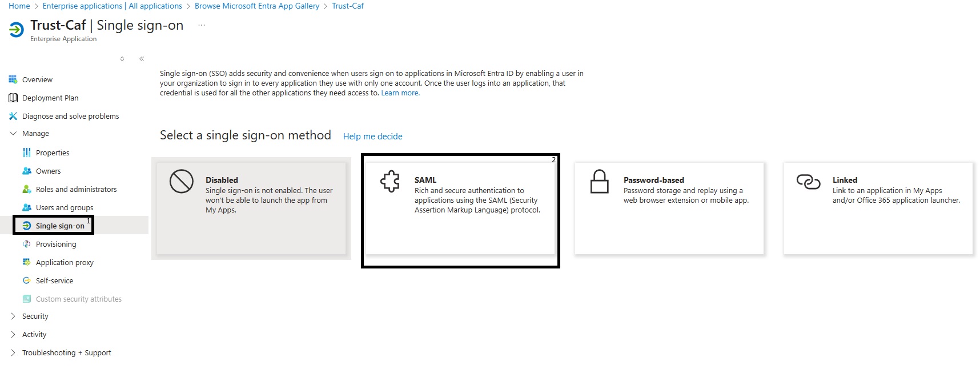Click the Custom security attributes icon
Screen dimensions: 980x381
coord(27,299)
